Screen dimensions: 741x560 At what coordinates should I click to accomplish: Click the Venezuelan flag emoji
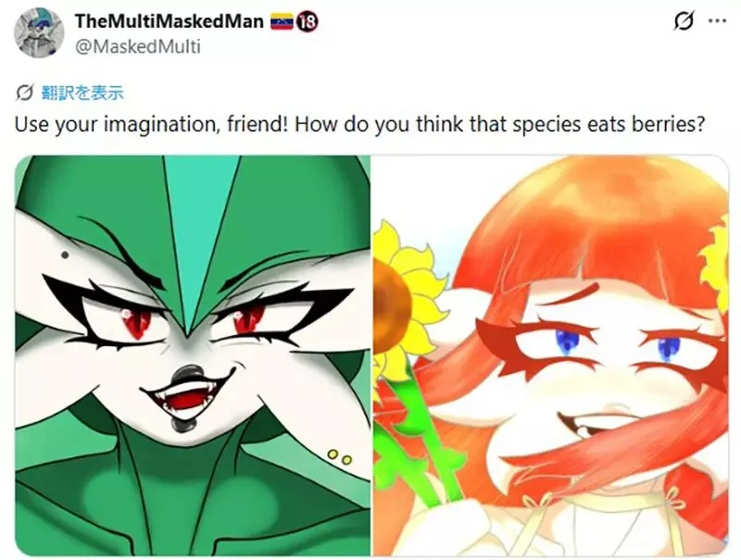(x=283, y=21)
